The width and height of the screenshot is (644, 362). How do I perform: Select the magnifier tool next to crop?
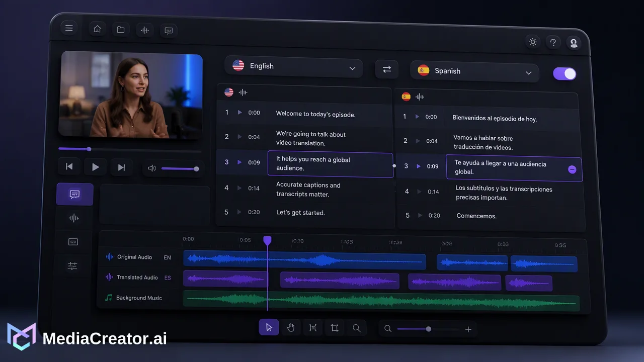[x=356, y=328]
